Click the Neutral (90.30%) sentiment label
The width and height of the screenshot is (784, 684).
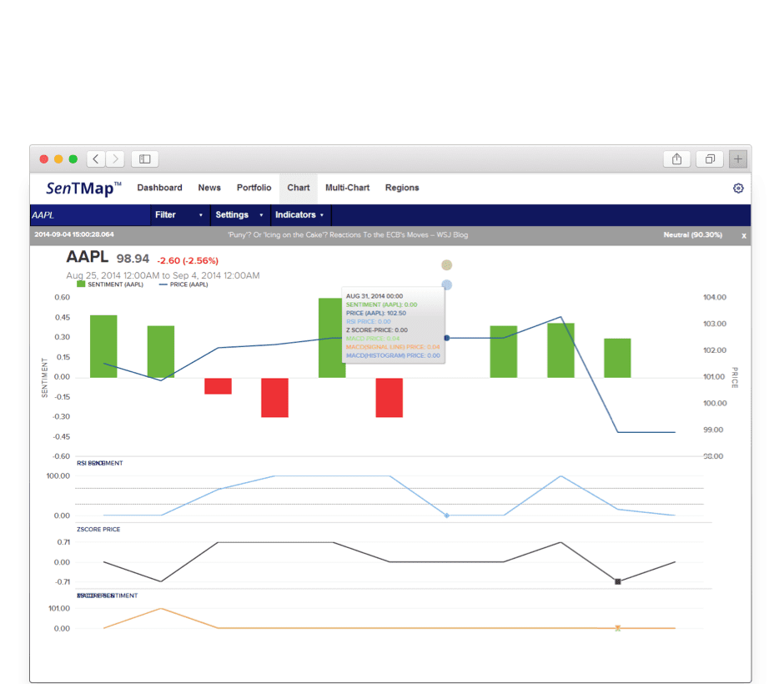(692, 234)
